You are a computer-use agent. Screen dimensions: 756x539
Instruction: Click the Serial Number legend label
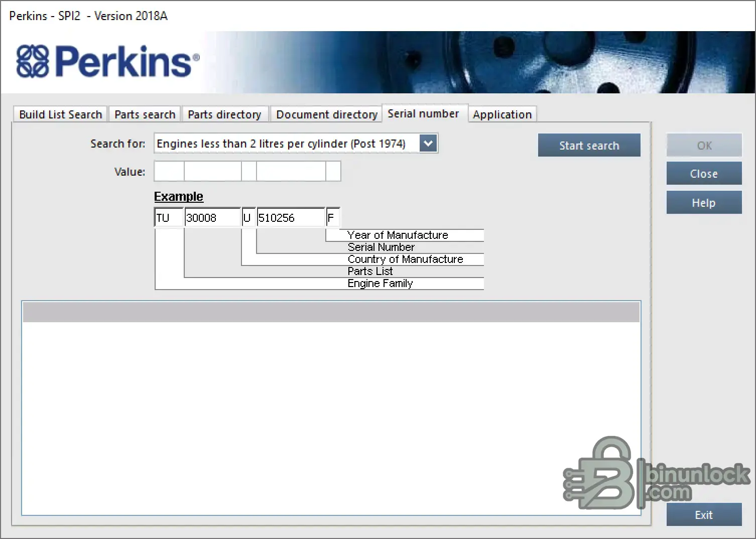point(381,247)
